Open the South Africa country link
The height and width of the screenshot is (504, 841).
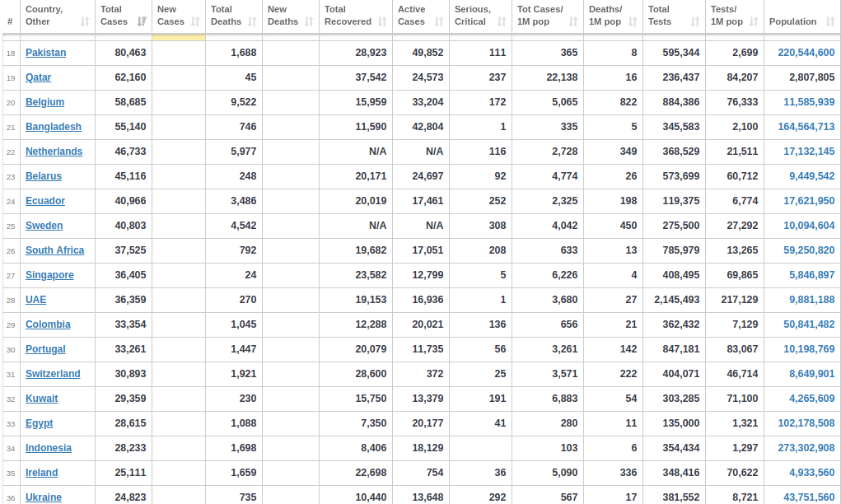tap(54, 250)
